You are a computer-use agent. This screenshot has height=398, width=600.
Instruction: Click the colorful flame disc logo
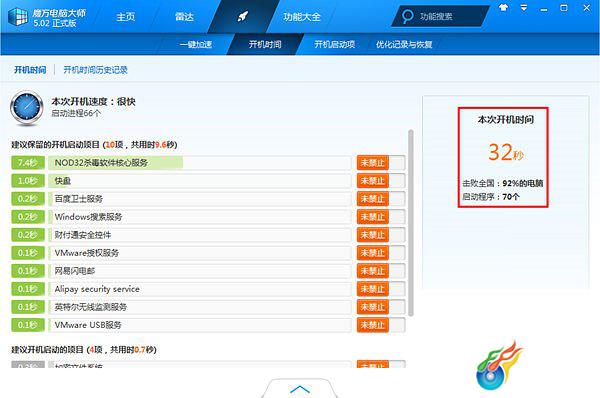499,365
